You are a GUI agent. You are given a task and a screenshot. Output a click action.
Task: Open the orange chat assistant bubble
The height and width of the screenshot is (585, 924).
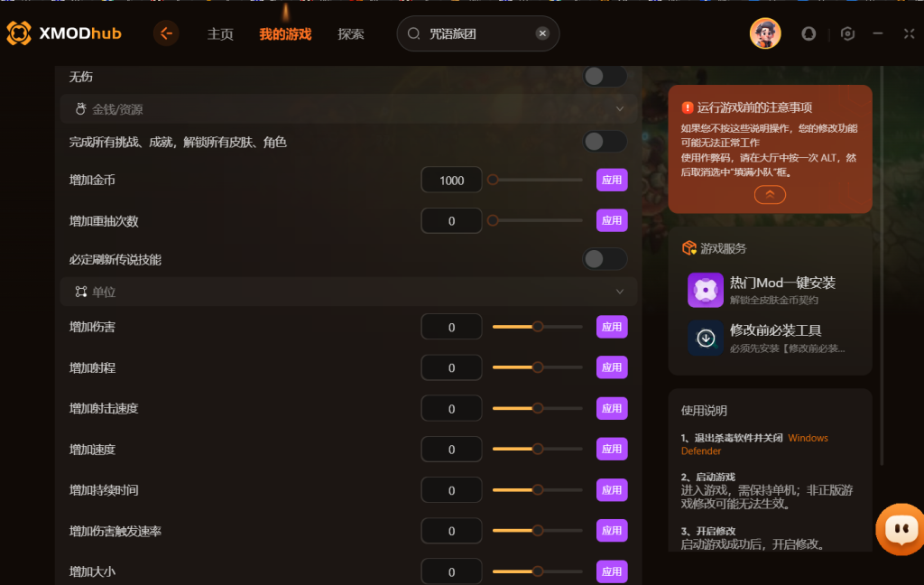tap(901, 528)
